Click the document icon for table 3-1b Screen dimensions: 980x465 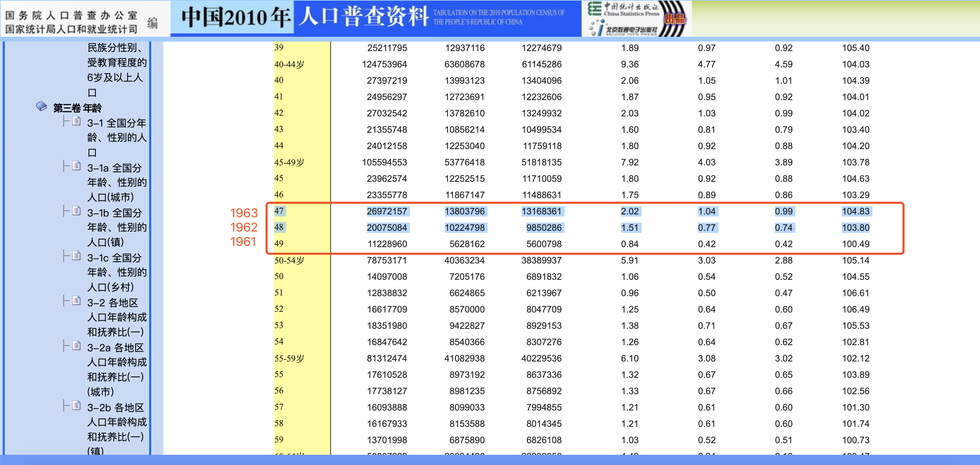[77, 211]
